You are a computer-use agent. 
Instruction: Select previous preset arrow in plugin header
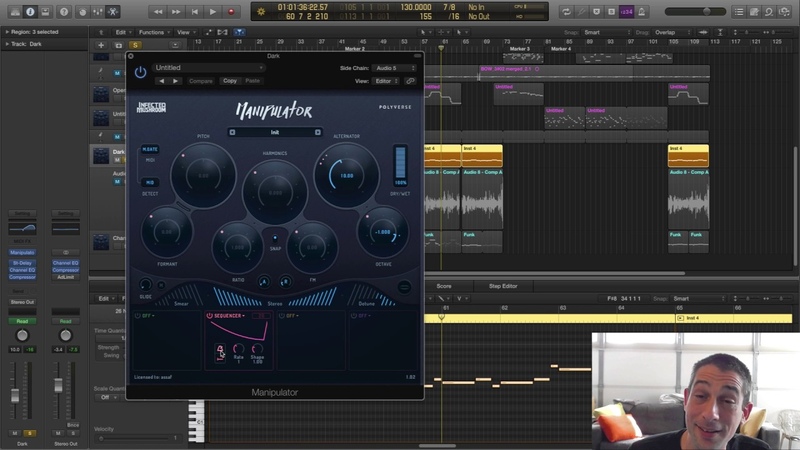tap(162, 81)
